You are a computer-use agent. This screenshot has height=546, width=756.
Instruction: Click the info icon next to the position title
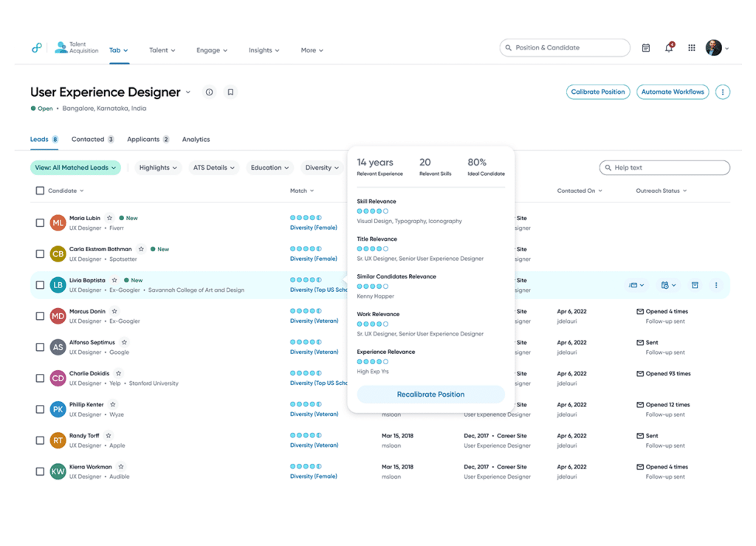click(209, 92)
